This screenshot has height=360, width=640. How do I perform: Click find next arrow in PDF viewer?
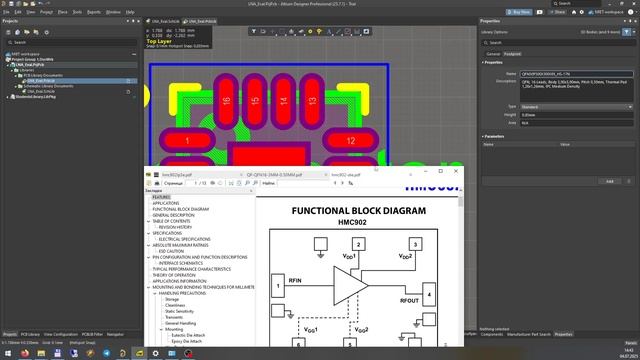point(342,183)
